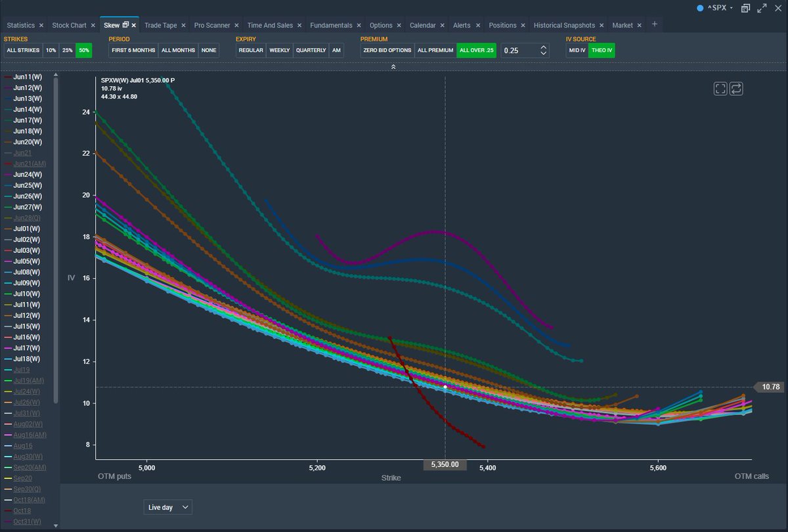Switch to the Options tab
The height and width of the screenshot is (532, 788).
pos(381,26)
